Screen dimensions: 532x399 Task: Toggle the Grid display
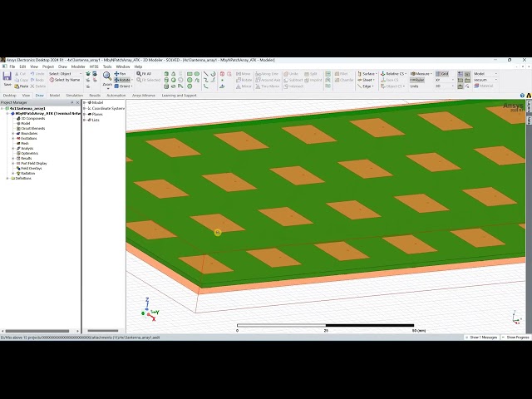pos(442,74)
